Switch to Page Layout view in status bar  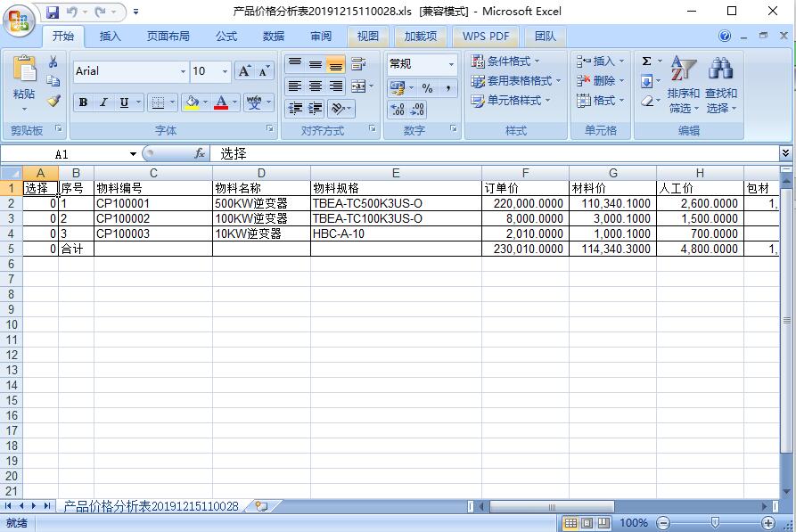pyautogui.click(x=587, y=523)
